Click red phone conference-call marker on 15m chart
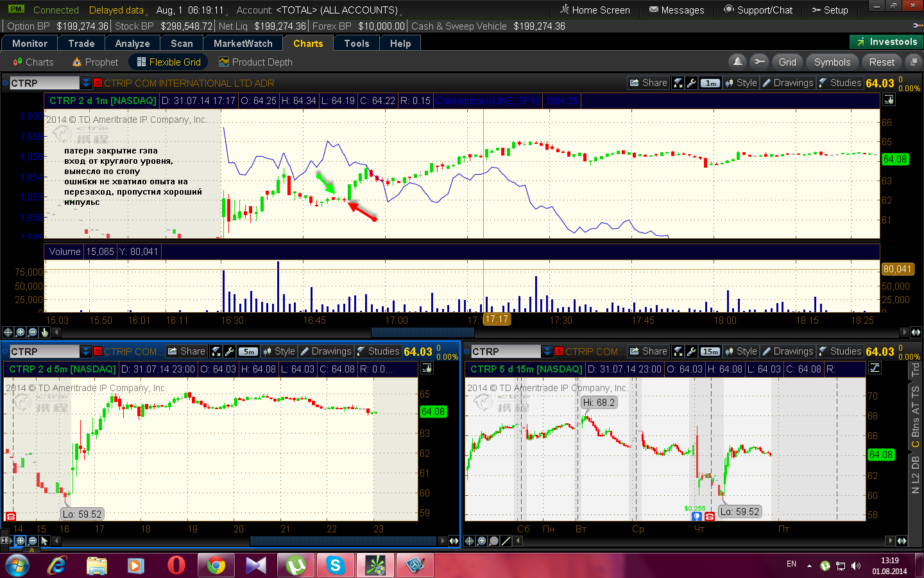Viewport: 924px width, 578px height. (709, 516)
